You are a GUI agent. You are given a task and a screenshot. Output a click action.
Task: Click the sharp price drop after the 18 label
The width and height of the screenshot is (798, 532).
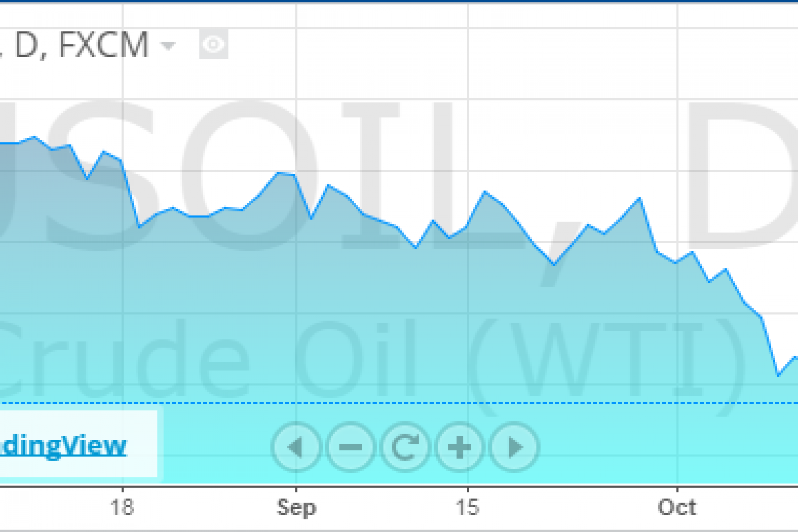pyautogui.click(x=130, y=193)
